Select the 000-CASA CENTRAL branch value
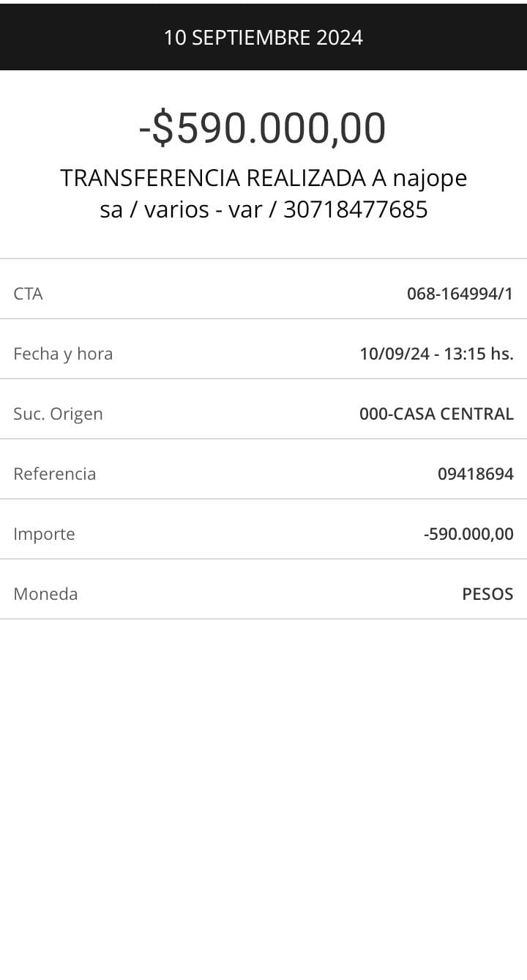Screen dimensions: 527x980 436,414
